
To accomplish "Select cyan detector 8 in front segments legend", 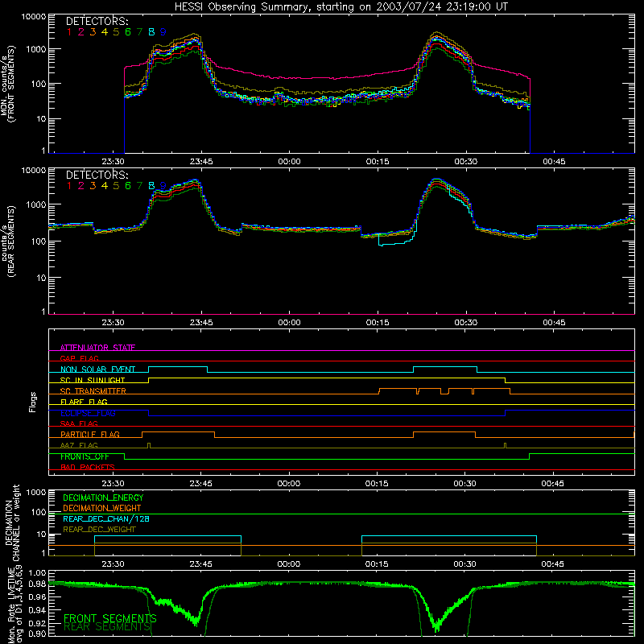I will (x=151, y=32).
